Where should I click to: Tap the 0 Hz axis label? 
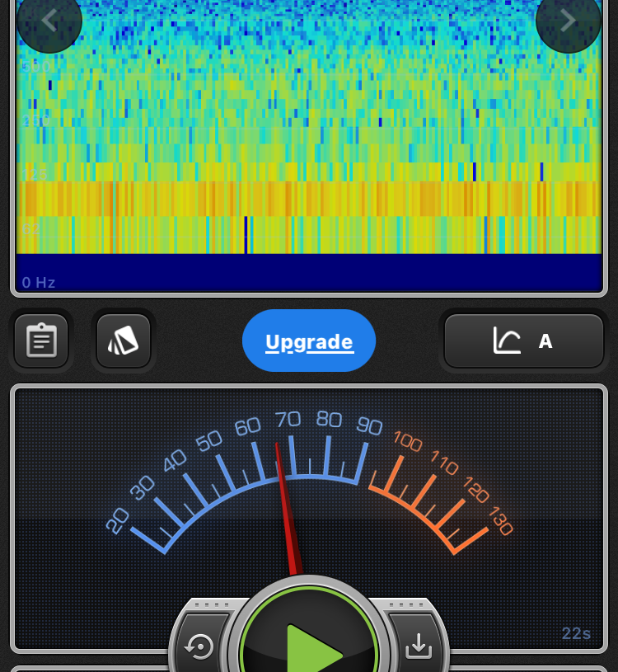point(39,283)
